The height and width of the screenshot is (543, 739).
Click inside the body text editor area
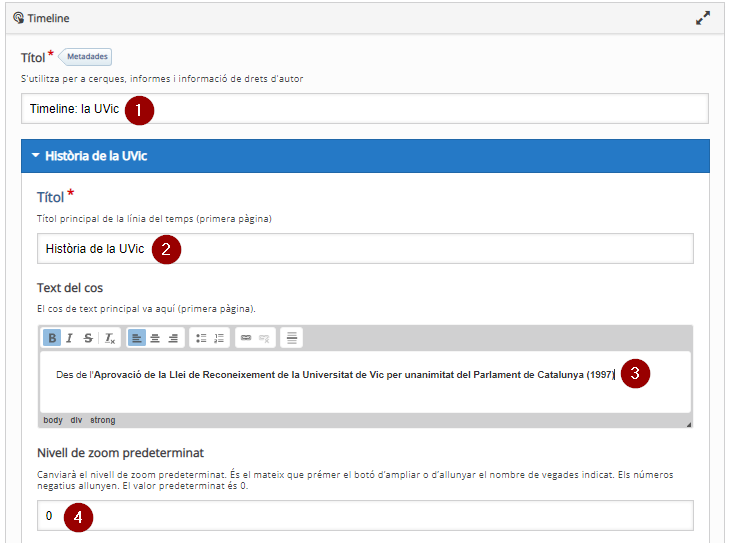(x=365, y=382)
